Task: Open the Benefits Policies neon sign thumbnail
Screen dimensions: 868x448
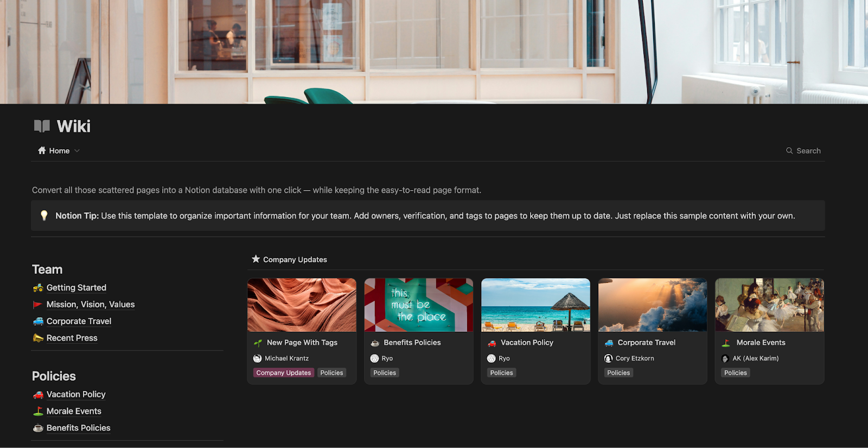Action: pyautogui.click(x=418, y=305)
